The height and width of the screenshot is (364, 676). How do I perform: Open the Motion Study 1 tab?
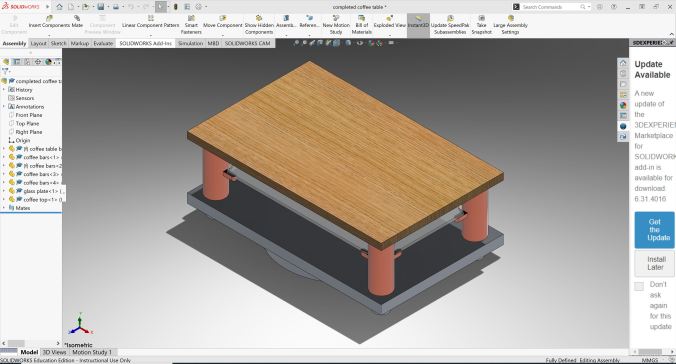[x=92, y=352]
